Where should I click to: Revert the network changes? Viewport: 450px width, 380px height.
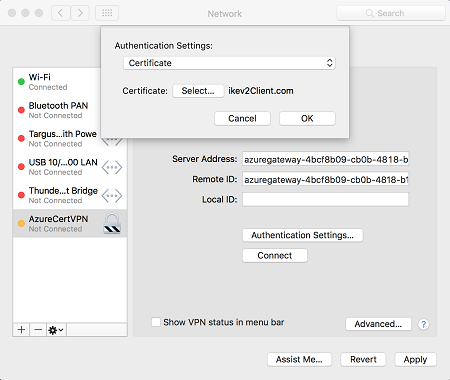click(x=363, y=359)
